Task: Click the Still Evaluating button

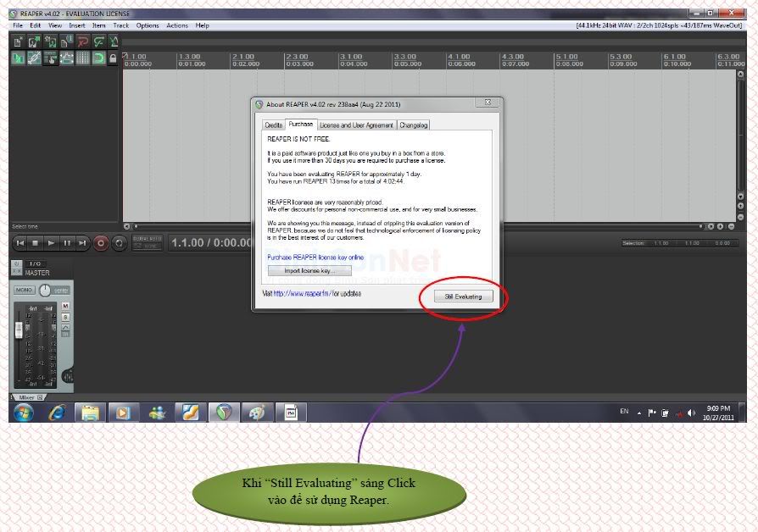Action: (x=463, y=296)
